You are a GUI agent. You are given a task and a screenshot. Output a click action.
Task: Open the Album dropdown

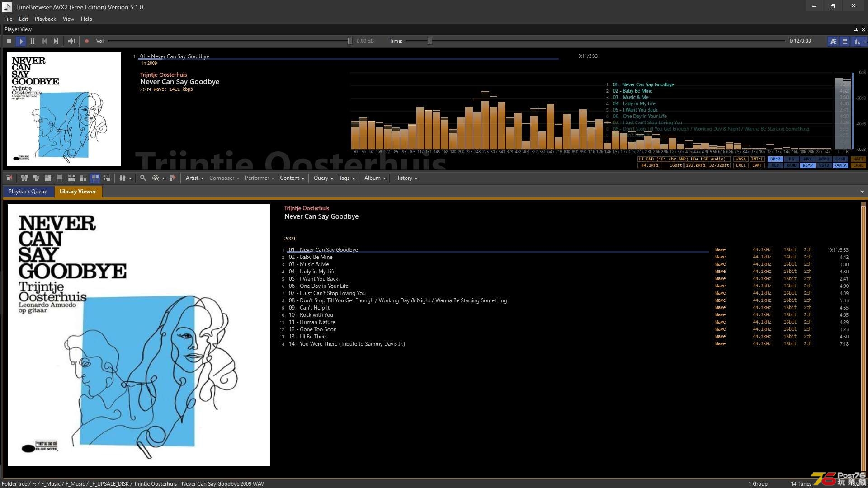pos(375,178)
